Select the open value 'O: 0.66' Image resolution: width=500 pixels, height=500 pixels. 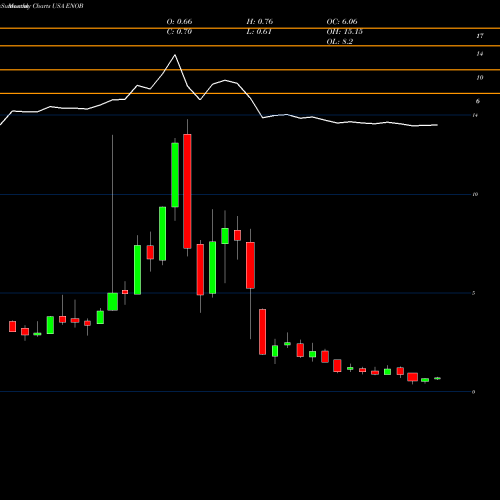(x=179, y=22)
